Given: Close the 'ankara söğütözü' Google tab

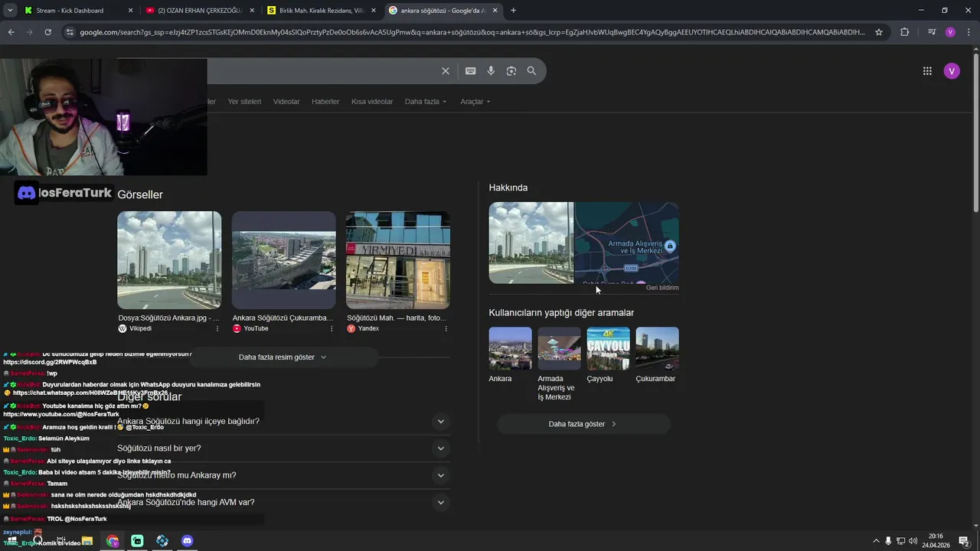Looking at the screenshot, I should click(x=495, y=11).
